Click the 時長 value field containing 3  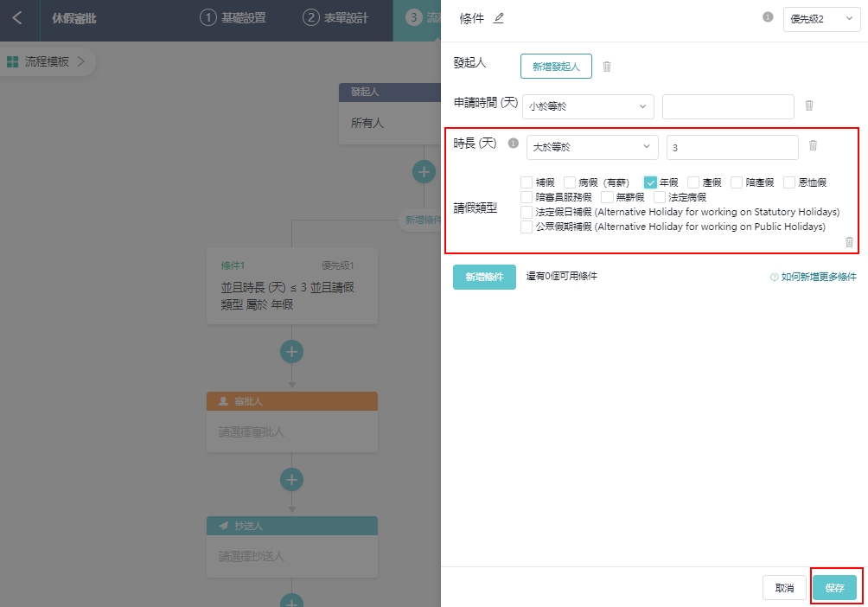[x=732, y=147]
